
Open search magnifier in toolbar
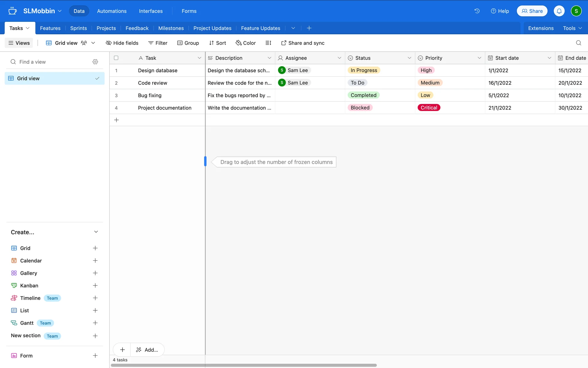[x=578, y=43]
